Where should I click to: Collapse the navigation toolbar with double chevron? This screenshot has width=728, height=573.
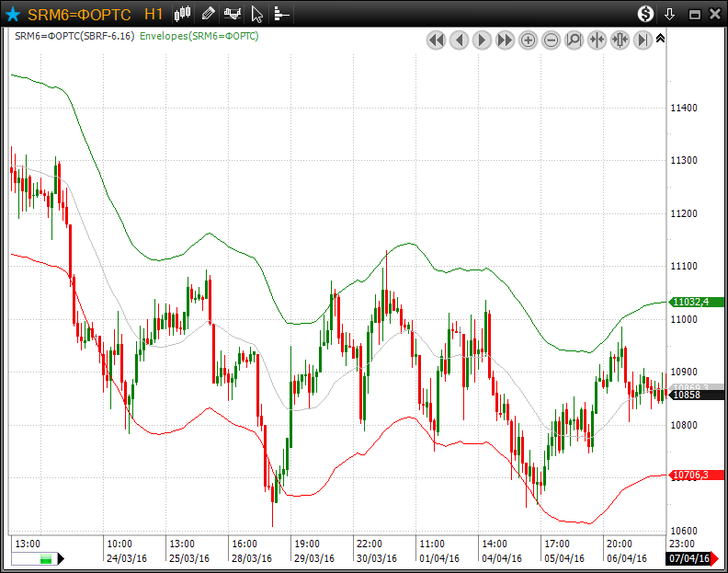pos(660,38)
